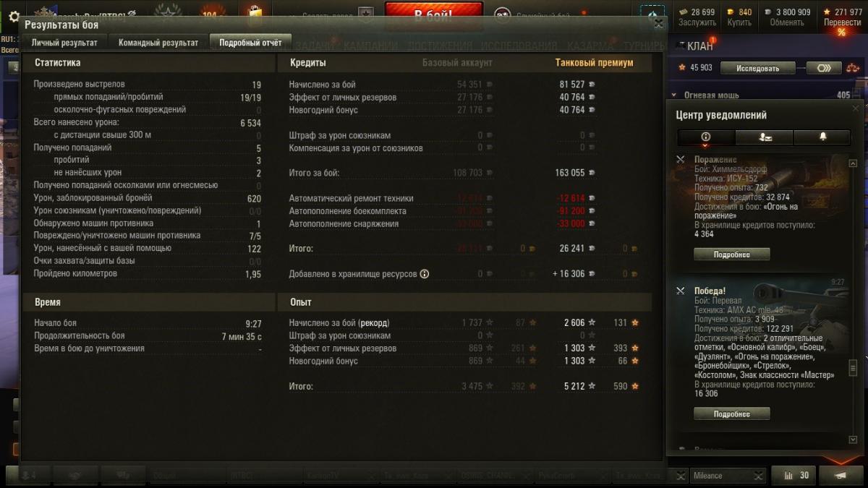Click the notification list up arrow
868x488 pixels.
853,163
